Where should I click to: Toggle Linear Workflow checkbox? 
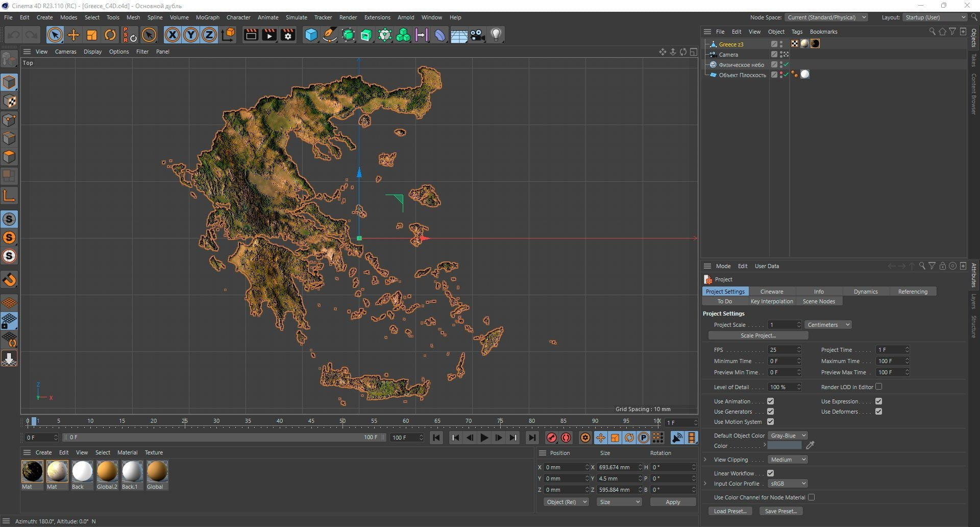click(x=770, y=473)
